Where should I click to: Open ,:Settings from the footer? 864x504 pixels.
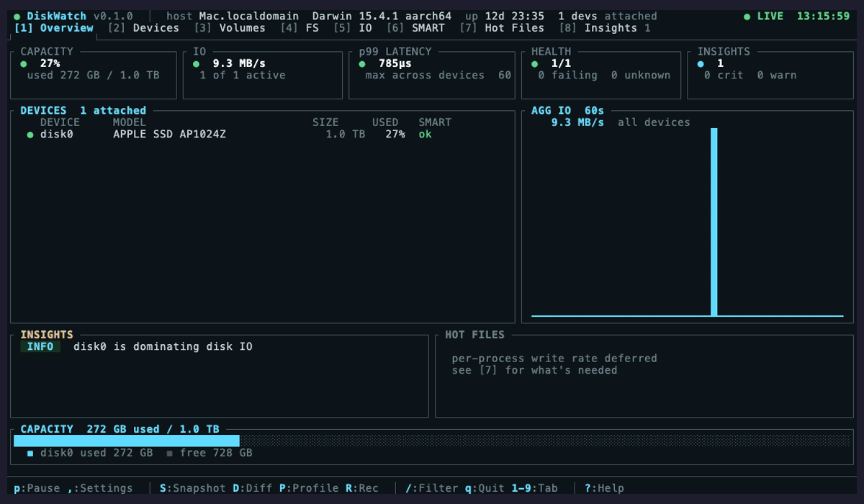pos(100,488)
